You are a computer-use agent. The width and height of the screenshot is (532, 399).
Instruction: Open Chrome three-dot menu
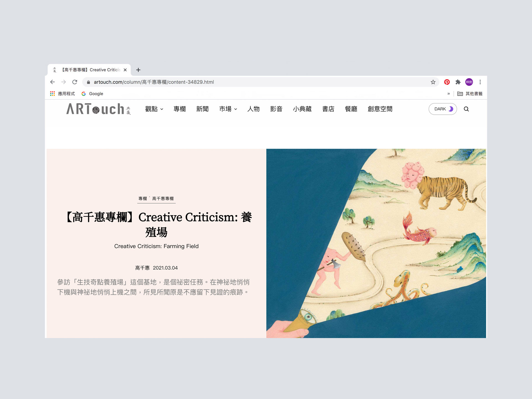(480, 82)
